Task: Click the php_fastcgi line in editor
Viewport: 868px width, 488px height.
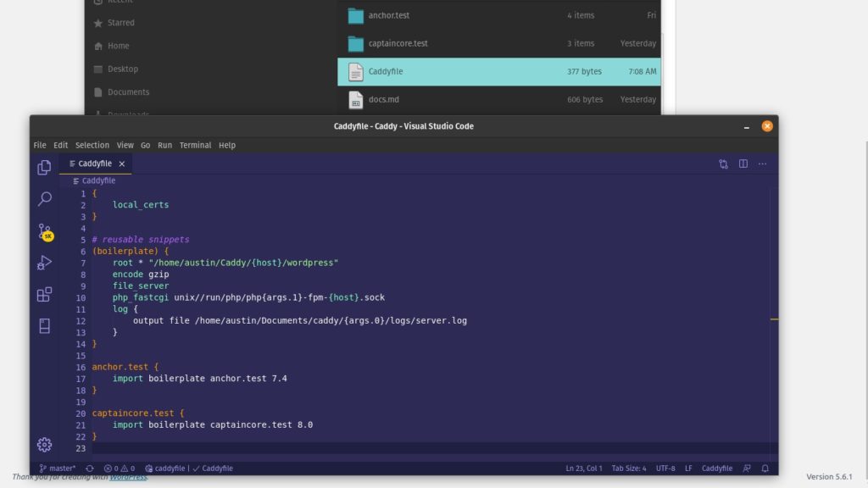Action: coord(248,297)
